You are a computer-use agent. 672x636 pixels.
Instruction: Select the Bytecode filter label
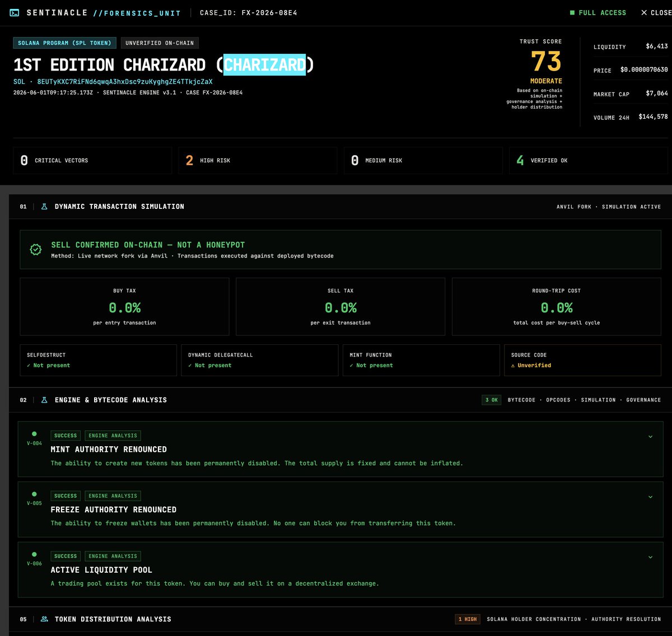[521, 400]
